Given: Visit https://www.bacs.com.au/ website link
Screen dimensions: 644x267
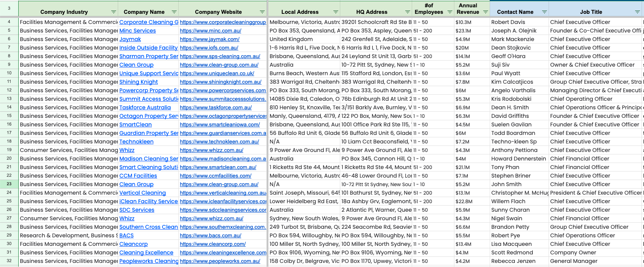Looking at the screenshot, I should [210, 236].
